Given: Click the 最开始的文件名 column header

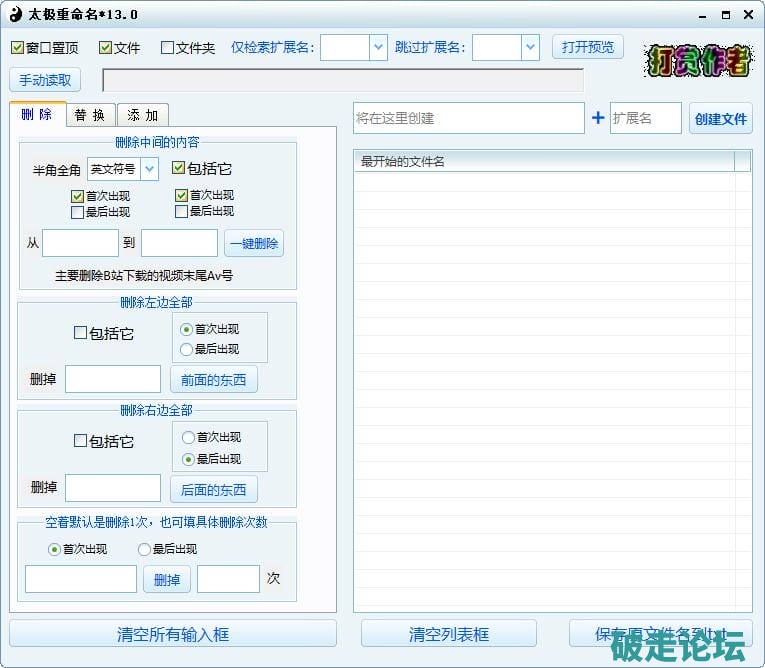Looking at the screenshot, I should pos(543,161).
